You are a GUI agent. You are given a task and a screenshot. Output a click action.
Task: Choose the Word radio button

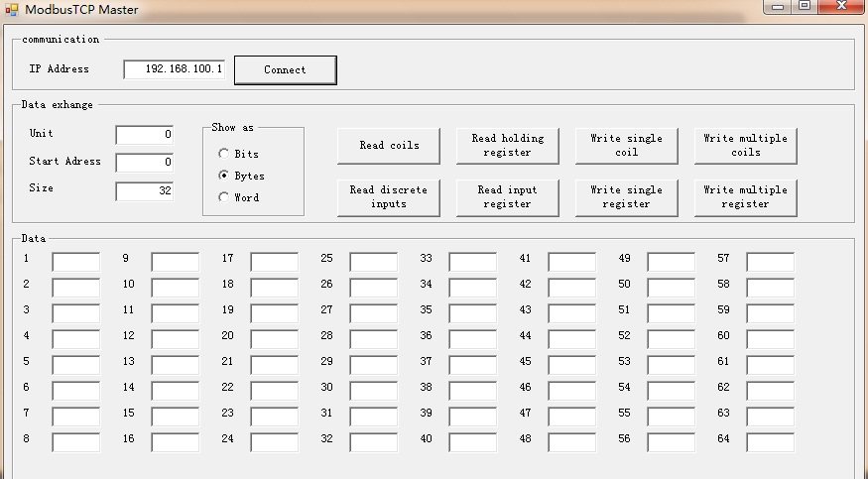click(223, 197)
